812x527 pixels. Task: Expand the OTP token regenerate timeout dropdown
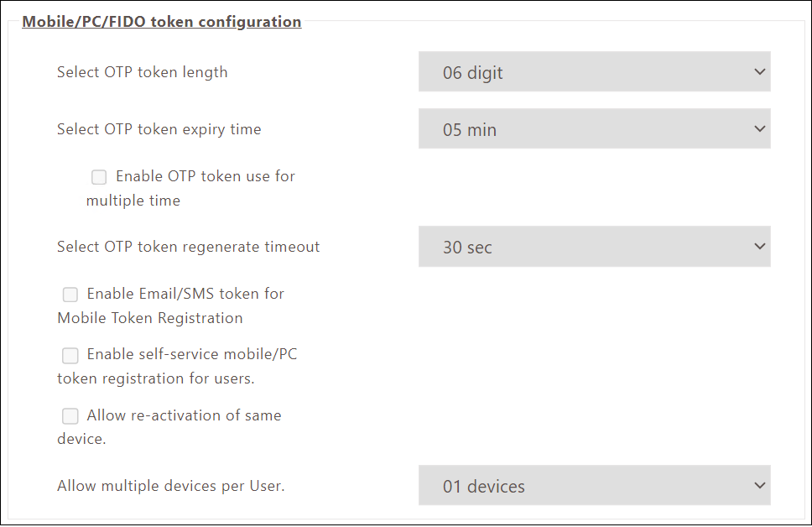tap(594, 248)
